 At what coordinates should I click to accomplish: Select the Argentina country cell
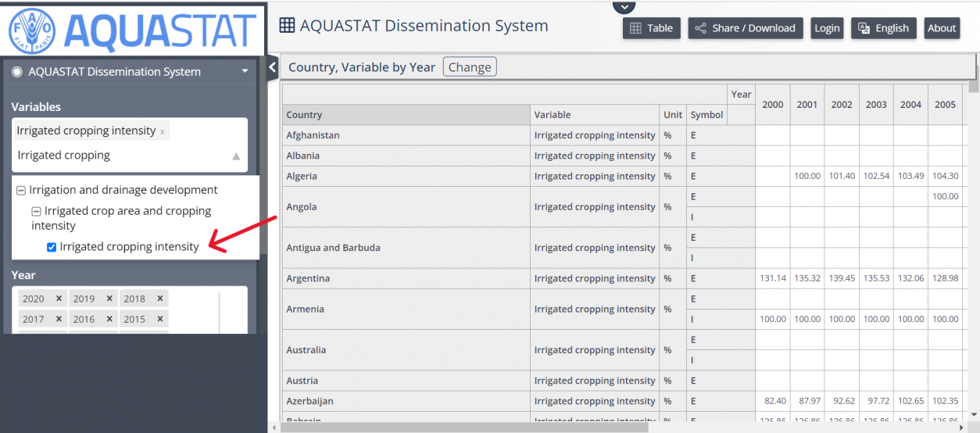click(406, 278)
